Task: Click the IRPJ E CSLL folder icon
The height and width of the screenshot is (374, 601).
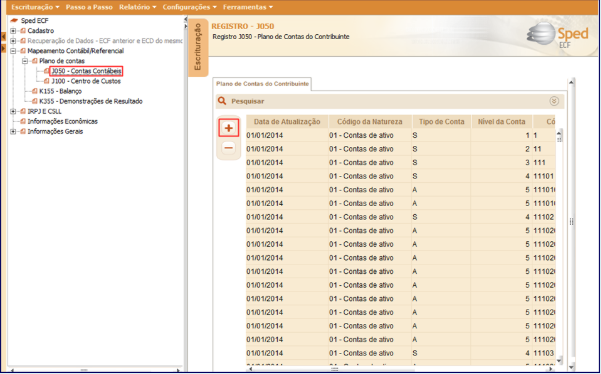Action: 23,111
